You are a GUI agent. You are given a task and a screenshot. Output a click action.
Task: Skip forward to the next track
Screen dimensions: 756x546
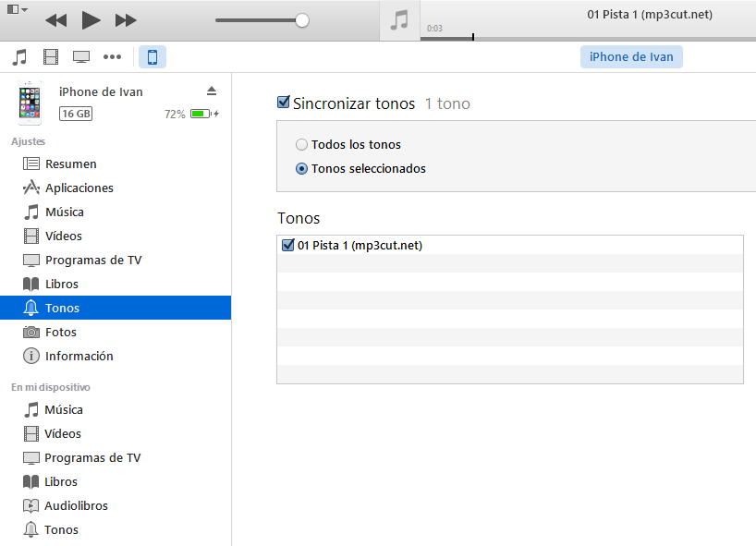pyautogui.click(x=126, y=20)
